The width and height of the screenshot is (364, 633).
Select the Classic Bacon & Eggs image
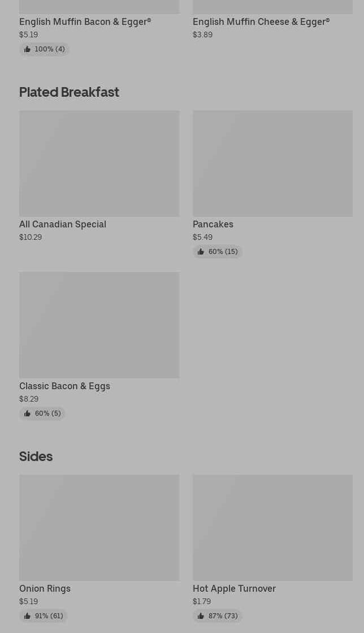[99, 325]
